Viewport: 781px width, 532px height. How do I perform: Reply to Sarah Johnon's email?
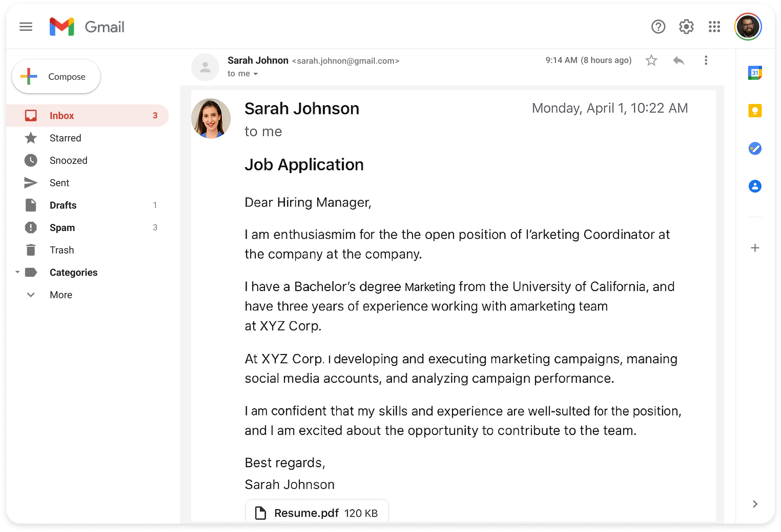click(679, 60)
